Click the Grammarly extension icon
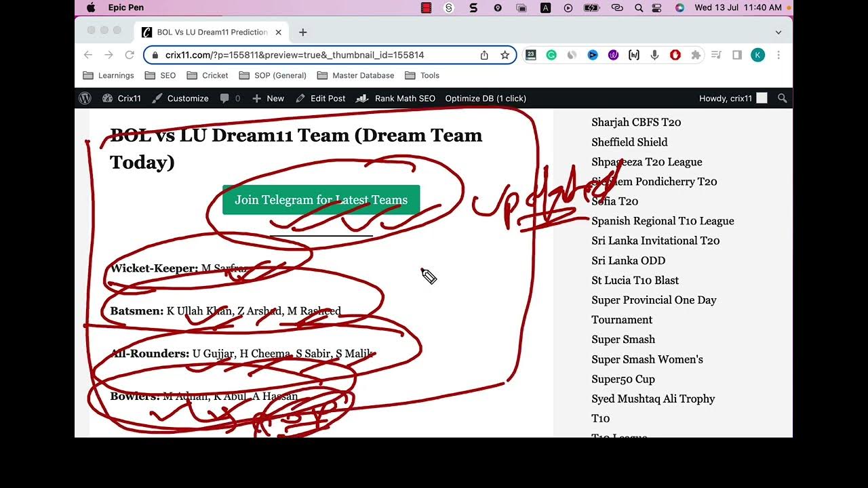The image size is (868, 488). [x=551, y=55]
